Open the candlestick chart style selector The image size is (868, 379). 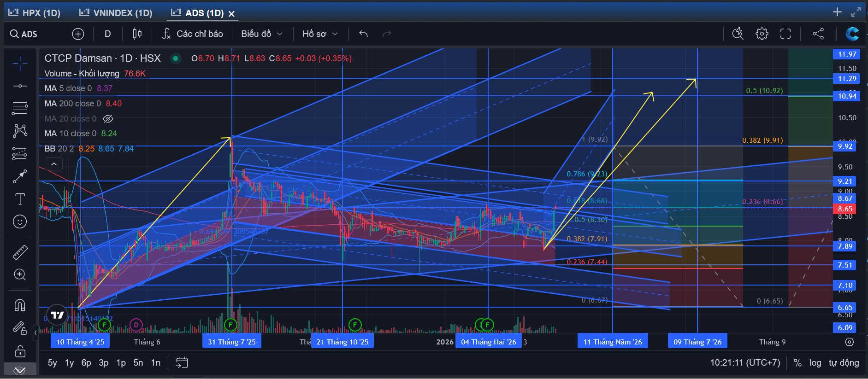pyautogui.click(x=137, y=34)
